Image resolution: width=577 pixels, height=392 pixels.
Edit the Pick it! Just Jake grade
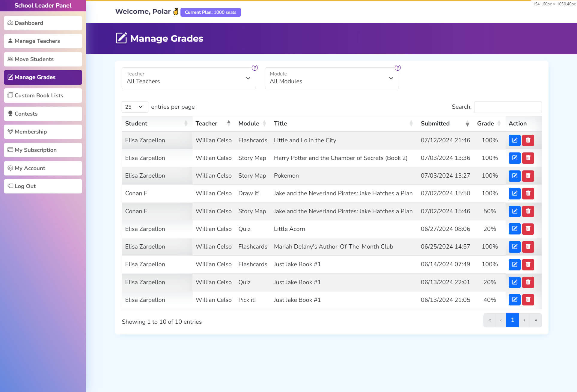pos(514,299)
